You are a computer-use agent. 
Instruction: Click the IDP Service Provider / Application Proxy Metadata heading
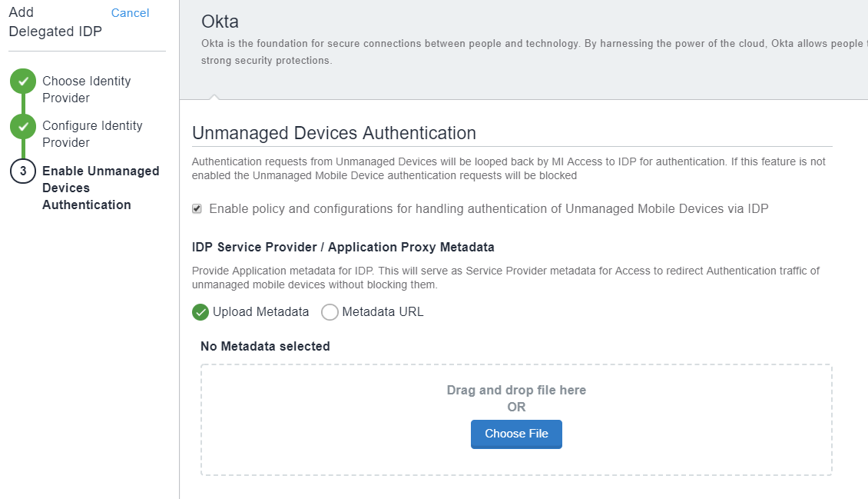pos(343,247)
